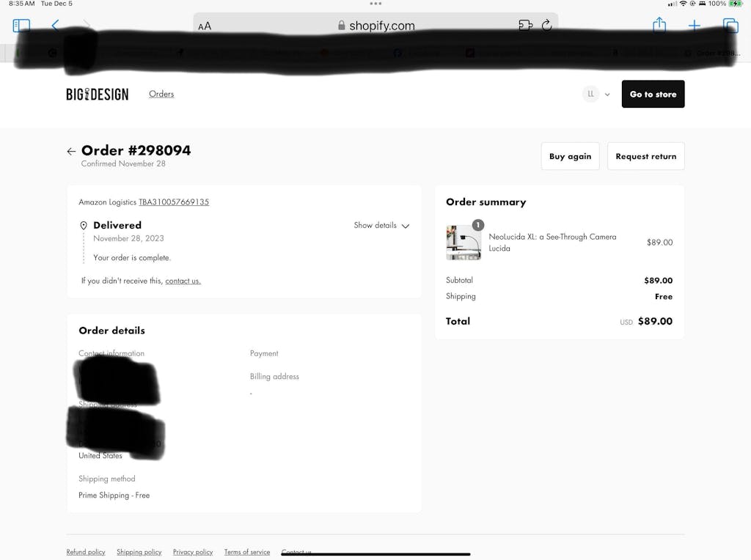
Task: Click the shopify.com address bar
Action: pyautogui.click(x=375, y=26)
